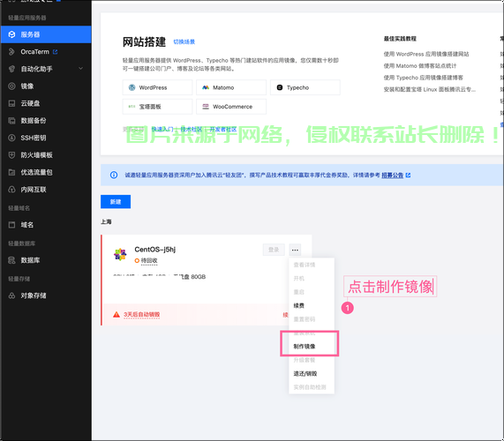Go to the 镜像 page in sidebar
The width and height of the screenshot is (504, 441).
tap(27, 86)
